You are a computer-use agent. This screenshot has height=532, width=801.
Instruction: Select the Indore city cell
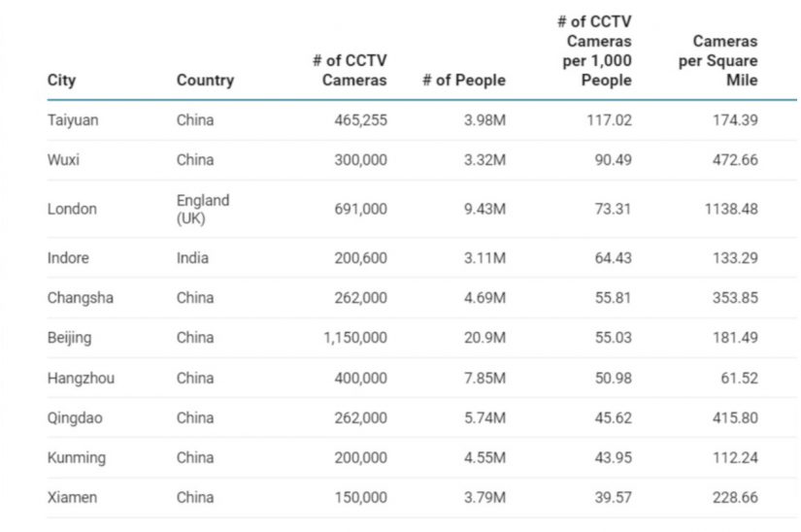[x=68, y=258]
